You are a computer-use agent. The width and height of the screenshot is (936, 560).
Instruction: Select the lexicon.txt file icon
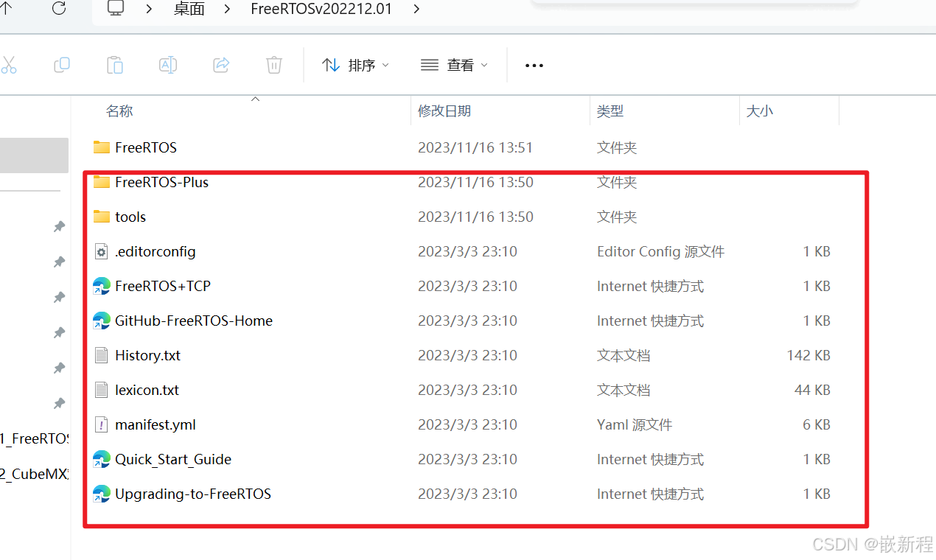point(102,390)
